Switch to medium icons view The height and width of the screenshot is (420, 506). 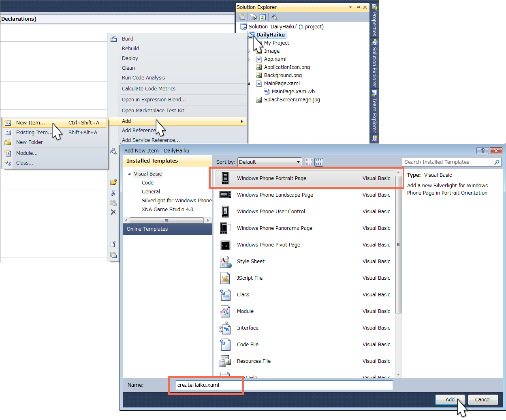pos(319,162)
